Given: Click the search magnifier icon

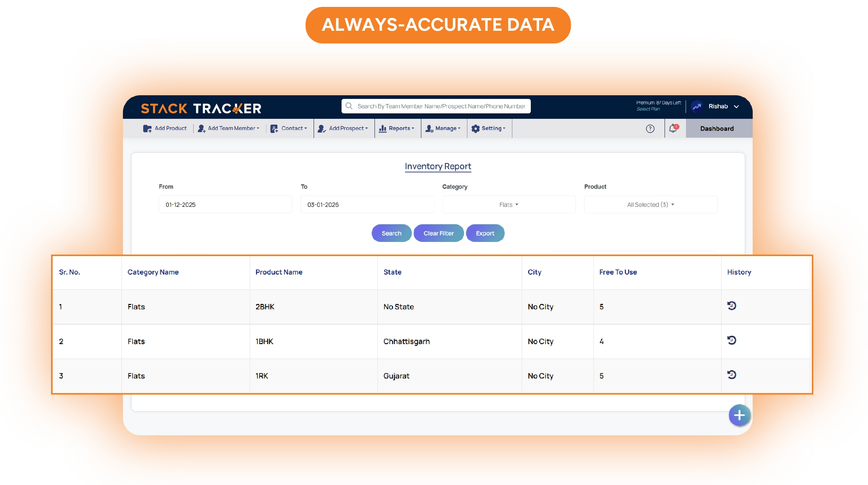Looking at the screenshot, I should tap(349, 106).
